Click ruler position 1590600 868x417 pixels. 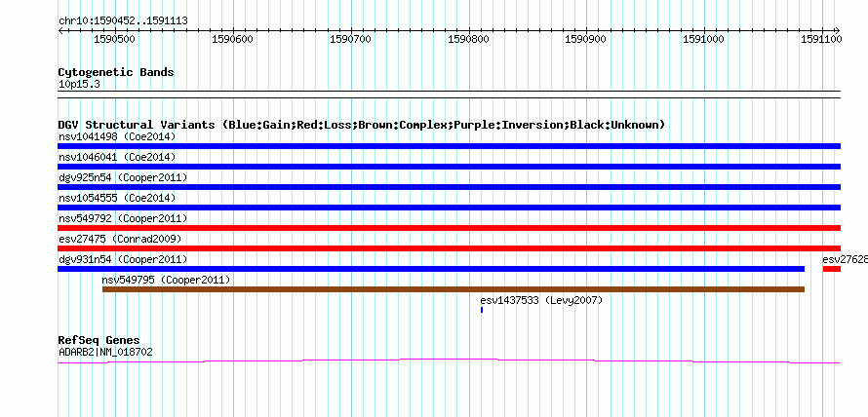point(233,39)
